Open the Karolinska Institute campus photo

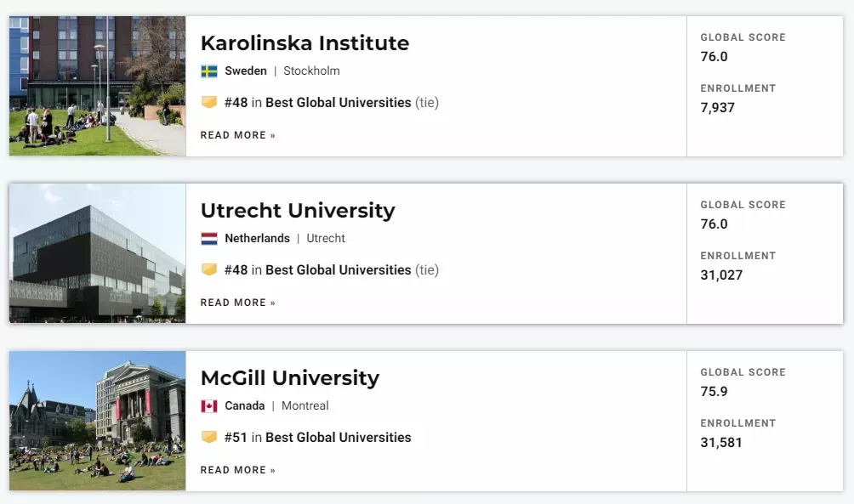[98, 86]
